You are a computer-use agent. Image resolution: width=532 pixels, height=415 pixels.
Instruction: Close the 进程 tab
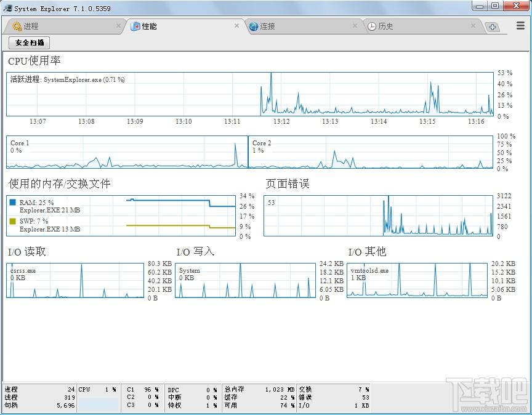pyautogui.click(x=118, y=25)
